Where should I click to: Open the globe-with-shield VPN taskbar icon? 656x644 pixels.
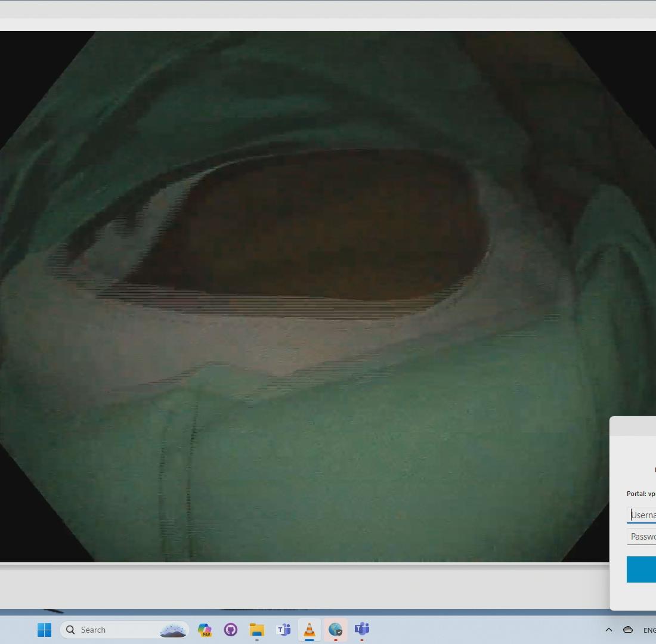pos(336,630)
